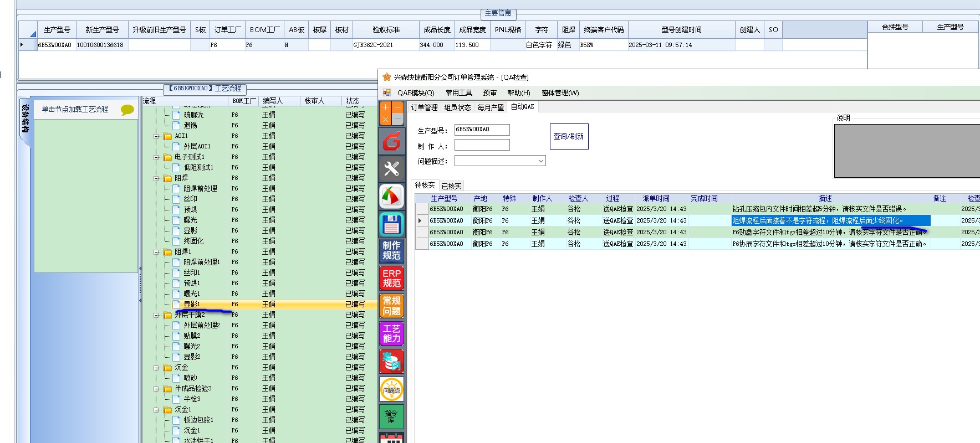
Task: Switch to the 每月产量 tab
Action: [x=491, y=107]
